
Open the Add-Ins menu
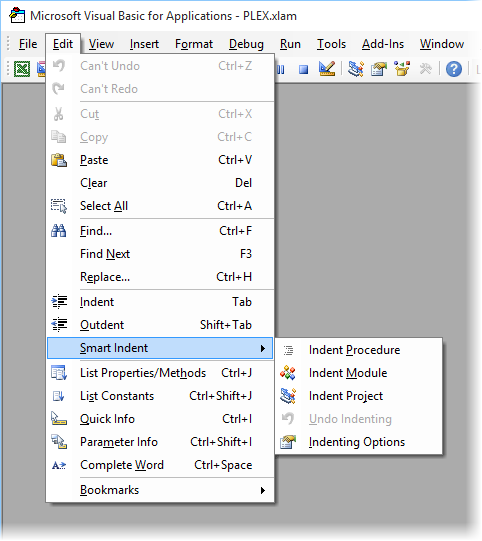[x=383, y=44]
